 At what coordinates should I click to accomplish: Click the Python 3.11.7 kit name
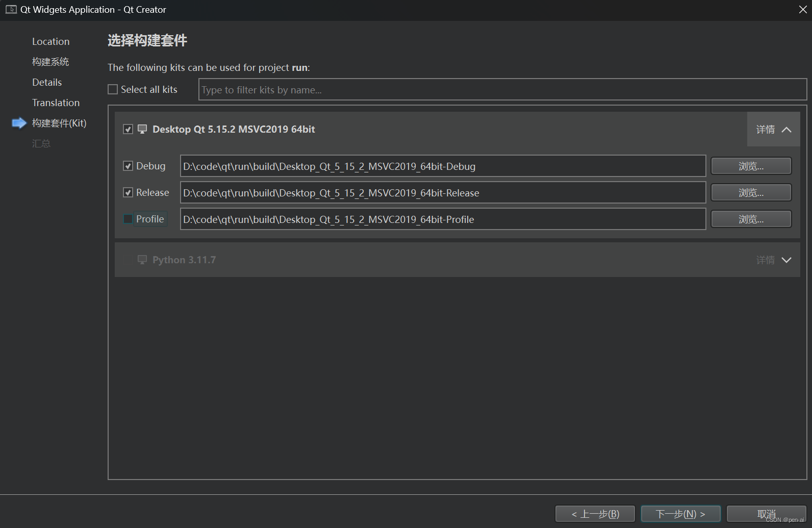[184, 260]
